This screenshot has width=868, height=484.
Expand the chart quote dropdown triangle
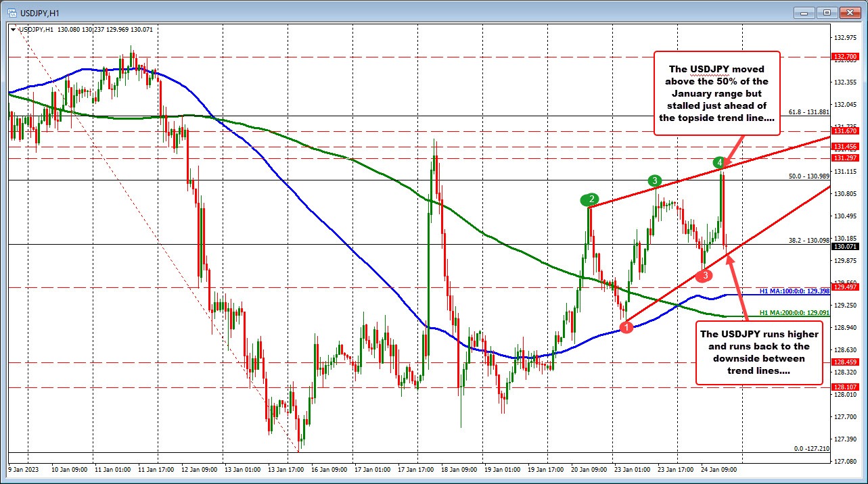click(14, 29)
